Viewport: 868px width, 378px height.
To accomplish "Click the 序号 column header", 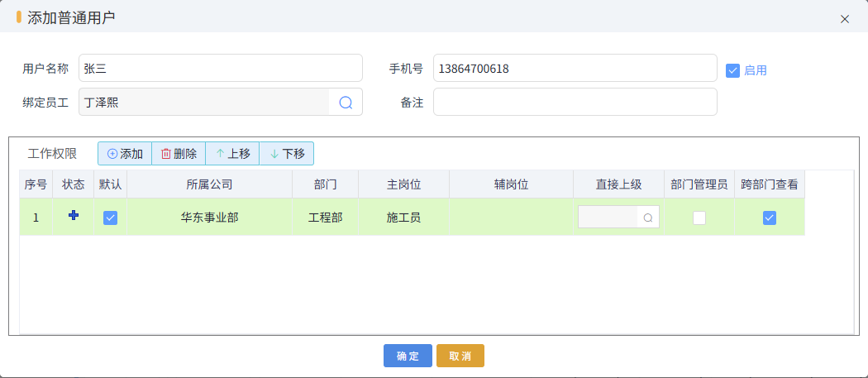I will [x=36, y=184].
